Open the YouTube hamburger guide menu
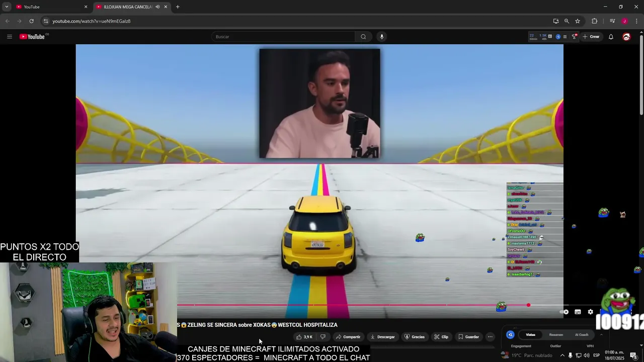The image size is (644, 362). 9,37
